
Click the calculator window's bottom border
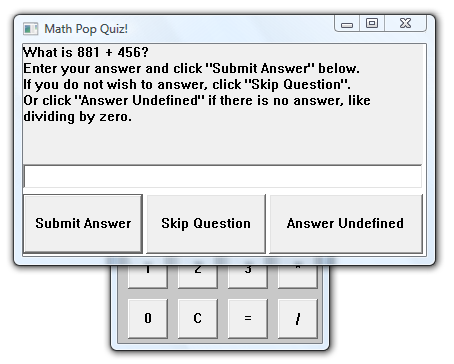point(220,347)
